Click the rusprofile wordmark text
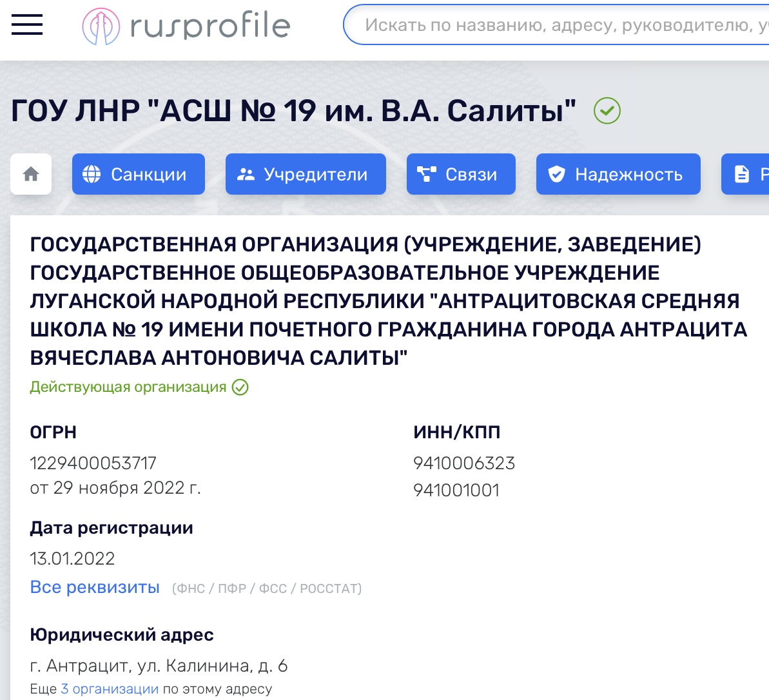 click(210, 26)
